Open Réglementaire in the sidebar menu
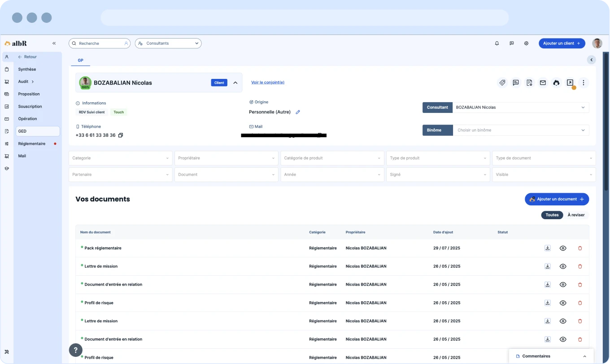The image size is (610, 364). click(x=32, y=144)
